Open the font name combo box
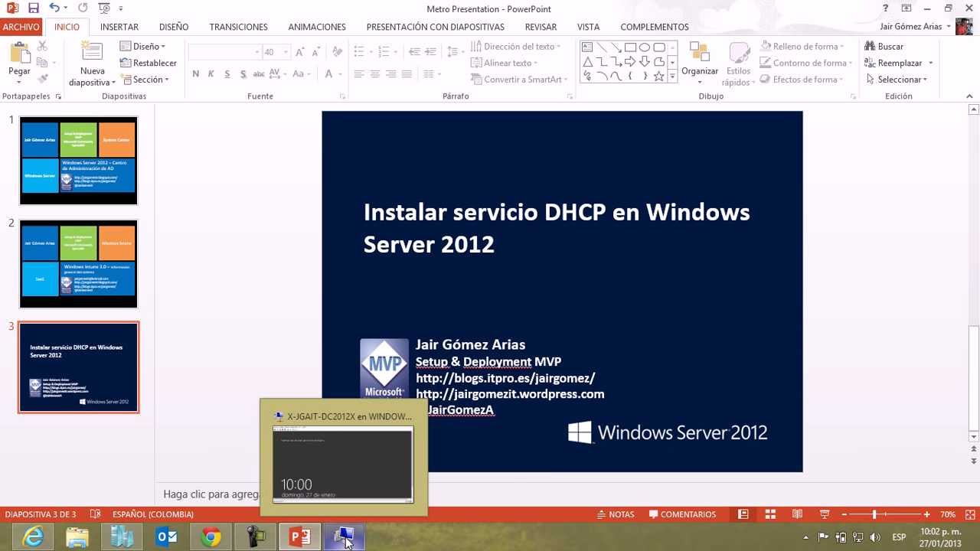The image size is (980, 551). pyautogui.click(x=225, y=52)
